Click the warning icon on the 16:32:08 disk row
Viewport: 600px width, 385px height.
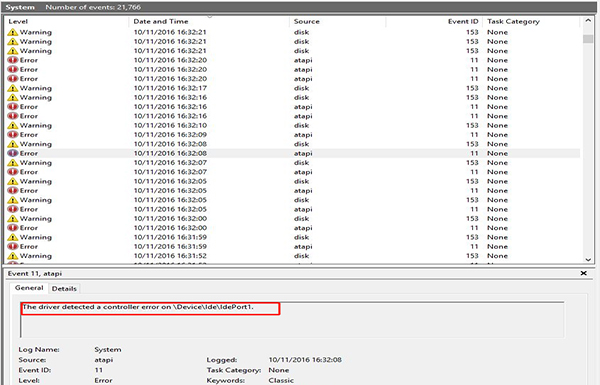click(x=13, y=144)
